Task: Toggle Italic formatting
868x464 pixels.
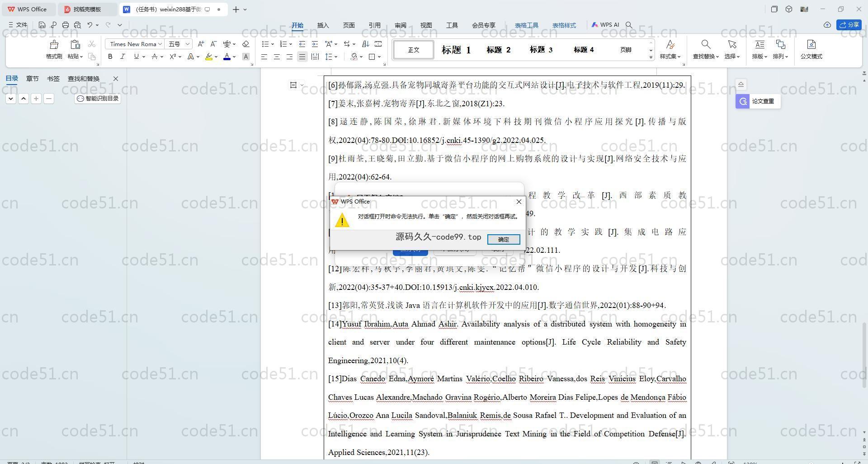Action: 123,57
